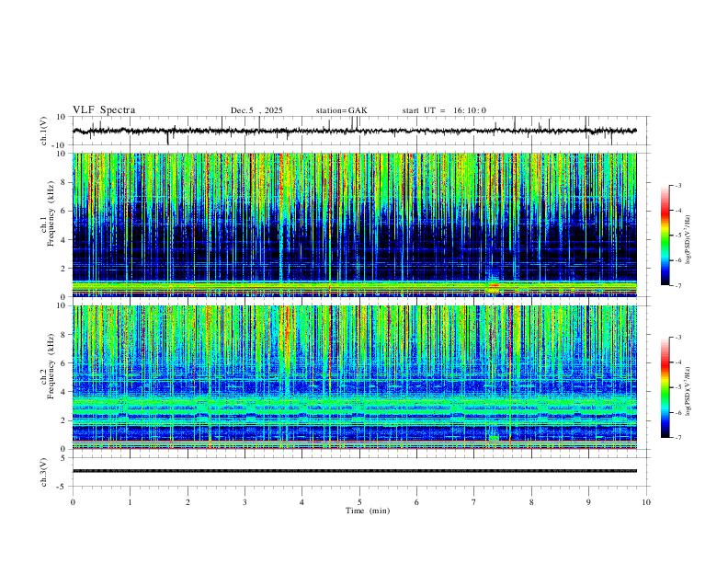This screenshot has height=563, width=728.
Task: Click the "-4" tick on ch.2 color bar
Action: pyautogui.click(x=677, y=362)
